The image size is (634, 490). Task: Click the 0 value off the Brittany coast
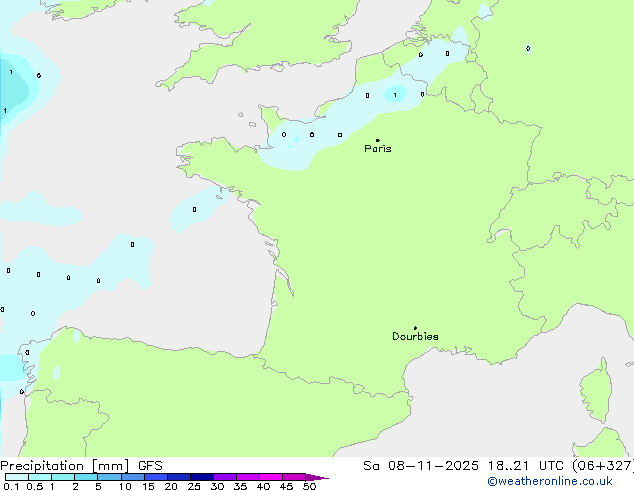[x=194, y=210]
